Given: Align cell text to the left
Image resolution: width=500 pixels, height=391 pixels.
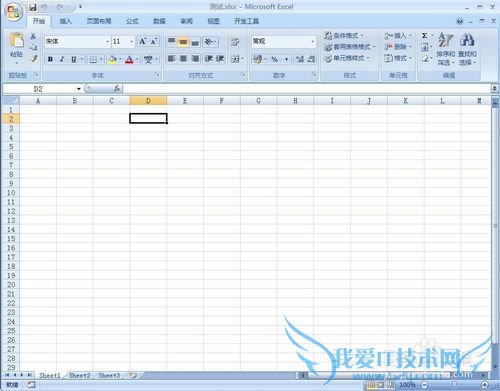Looking at the screenshot, I should [x=171, y=59].
